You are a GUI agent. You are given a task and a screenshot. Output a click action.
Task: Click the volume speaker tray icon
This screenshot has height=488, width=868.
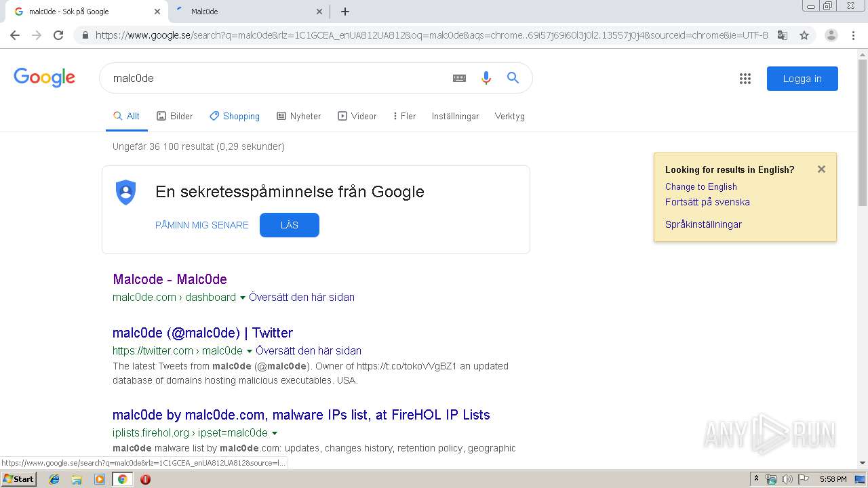787,479
